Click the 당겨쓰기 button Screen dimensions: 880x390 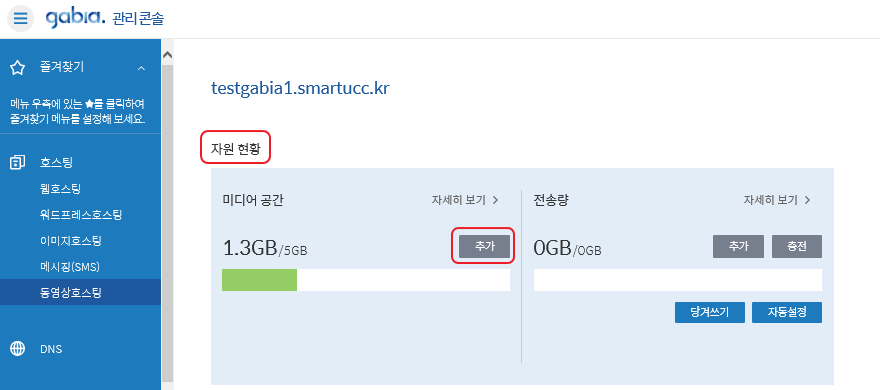(710, 313)
